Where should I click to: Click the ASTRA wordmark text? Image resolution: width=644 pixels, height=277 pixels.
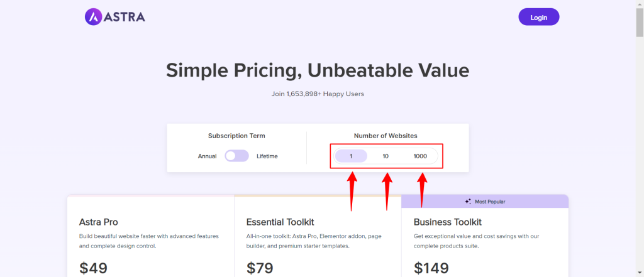[x=125, y=17]
